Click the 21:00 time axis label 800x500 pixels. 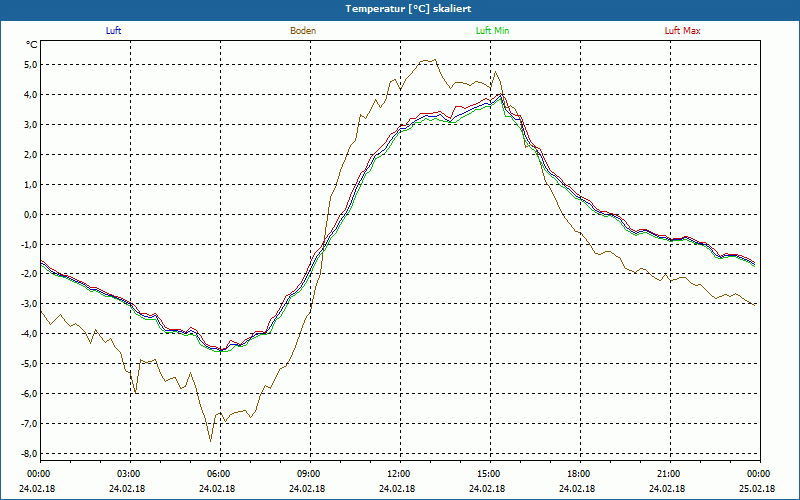click(x=670, y=474)
